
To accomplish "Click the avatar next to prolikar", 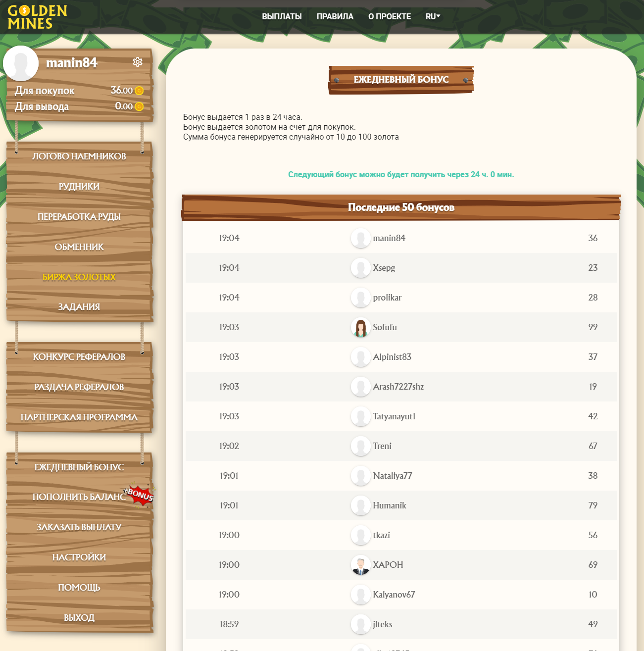I will (361, 298).
